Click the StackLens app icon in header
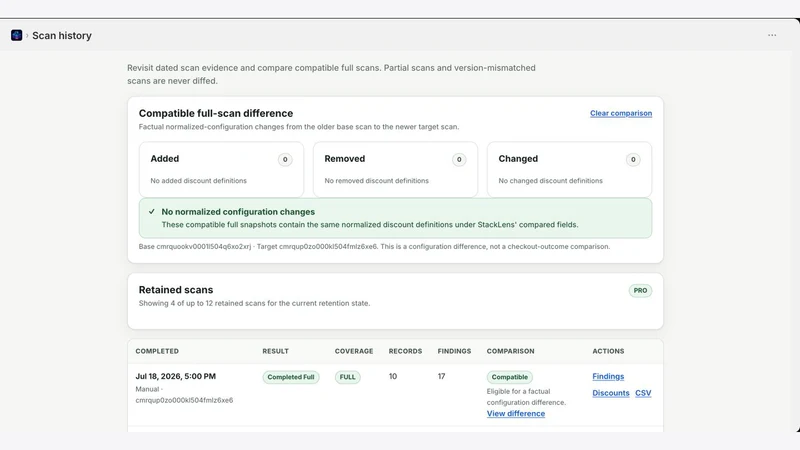Viewport: 800px width, 450px height. (16, 35)
